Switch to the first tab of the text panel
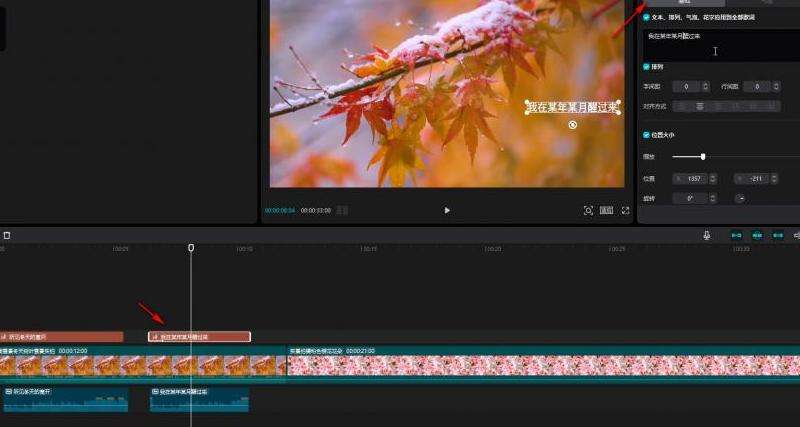This screenshot has width=800, height=427. pos(684,3)
